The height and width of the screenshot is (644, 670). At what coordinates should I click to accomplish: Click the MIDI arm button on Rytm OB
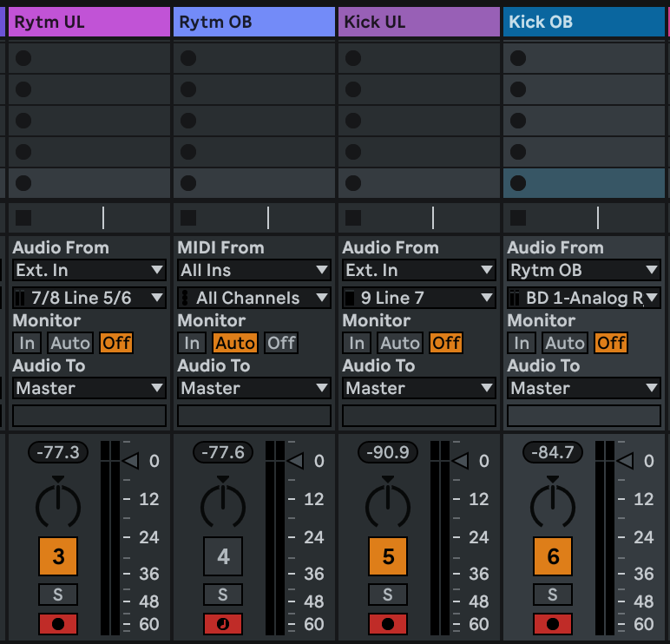click(x=223, y=623)
